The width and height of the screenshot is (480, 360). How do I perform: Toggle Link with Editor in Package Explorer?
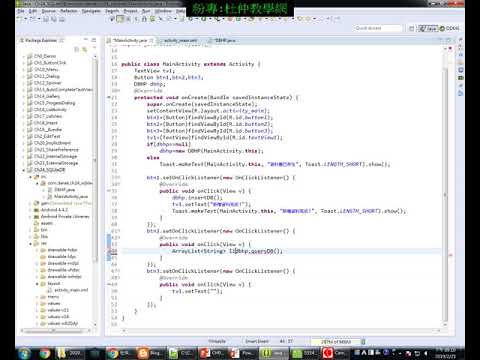pyautogui.click(x=85, y=50)
